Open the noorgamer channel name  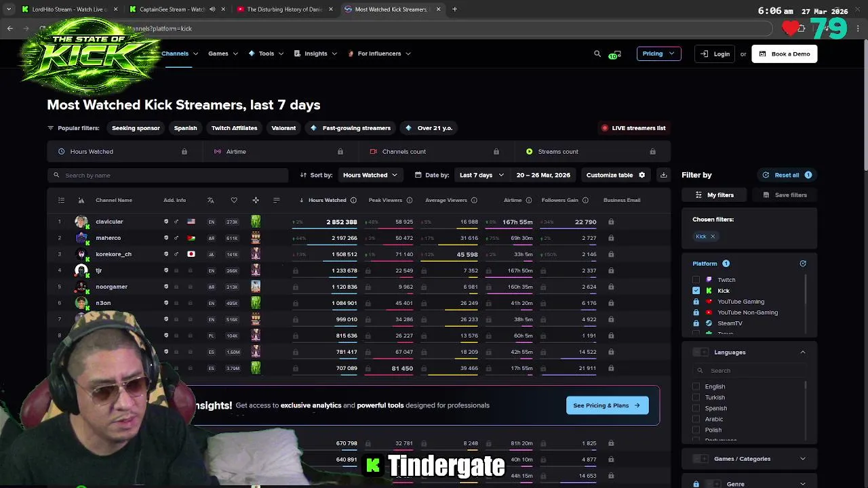click(111, 287)
